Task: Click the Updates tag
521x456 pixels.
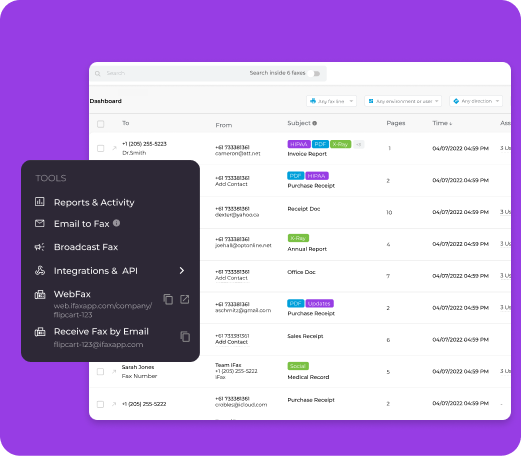Action: click(x=319, y=303)
